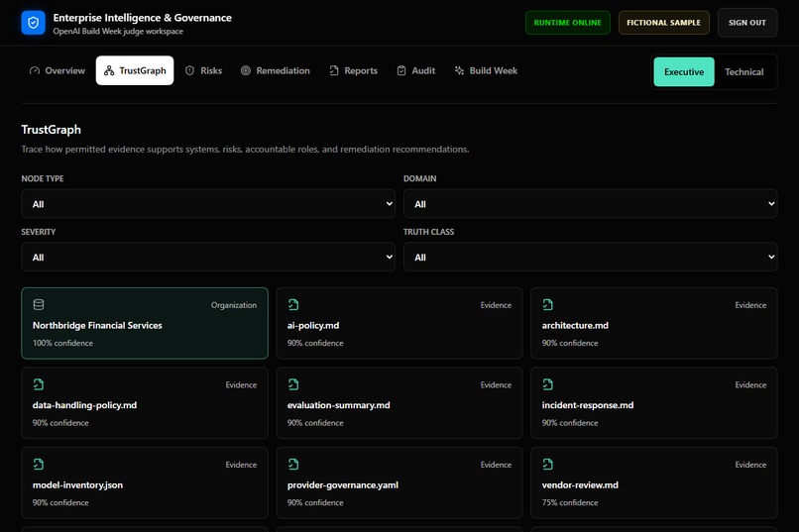Switch to Technical view mode
The height and width of the screenshot is (532, 799).
click(x=743, y=71)
